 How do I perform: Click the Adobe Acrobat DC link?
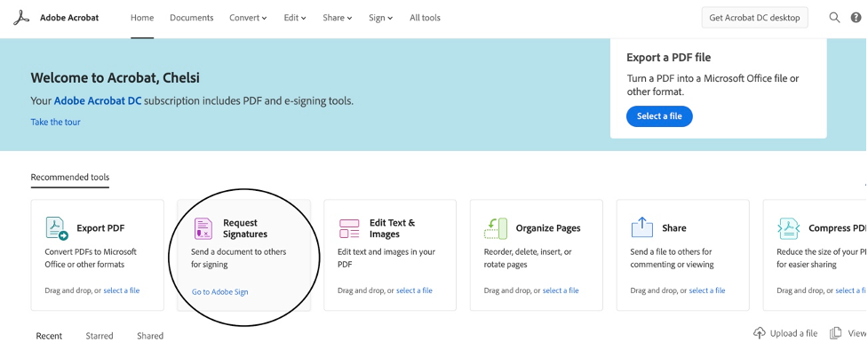(98, 101)
